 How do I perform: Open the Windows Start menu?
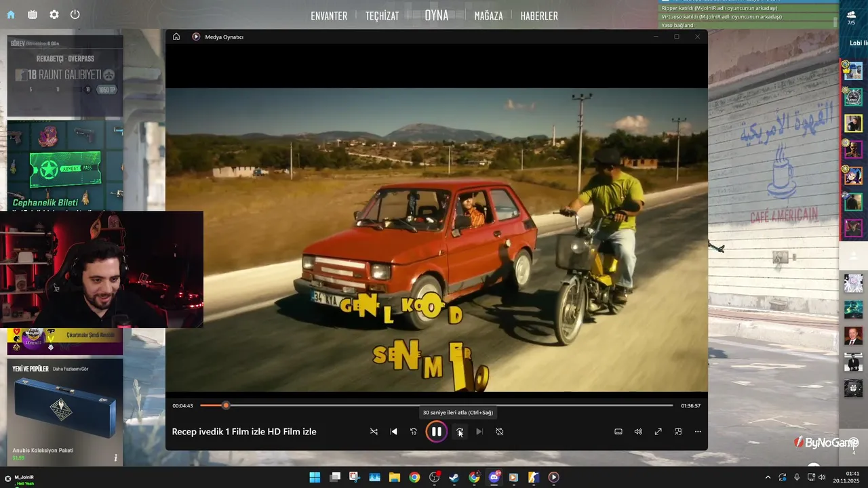point(315,477)
